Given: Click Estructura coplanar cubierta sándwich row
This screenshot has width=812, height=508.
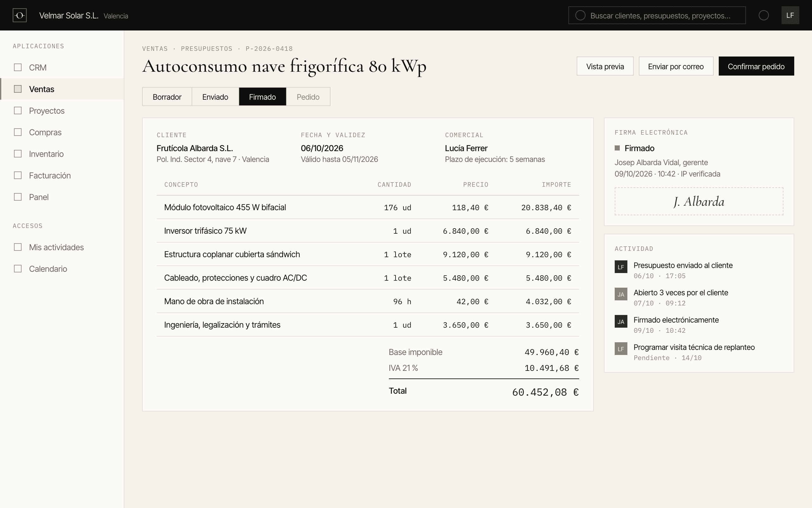Looking at the screenshot, I should click(368, 254).
